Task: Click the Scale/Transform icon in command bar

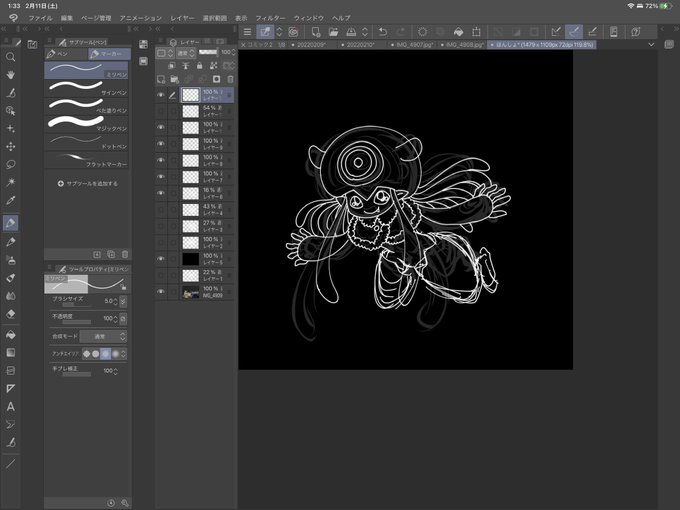Action: pos(476,32)
